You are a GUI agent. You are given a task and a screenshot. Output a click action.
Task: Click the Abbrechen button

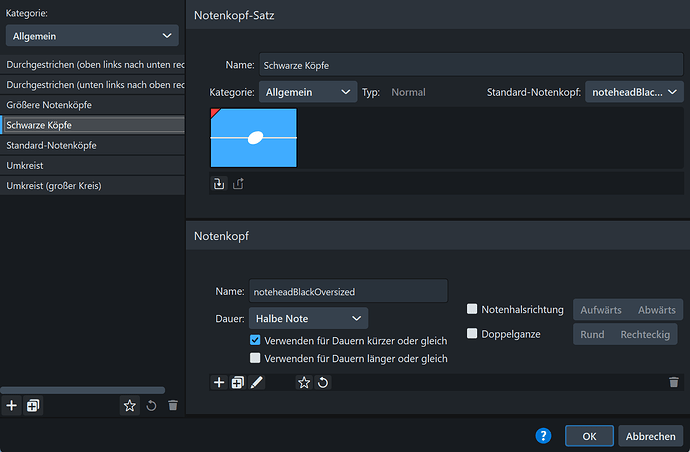click(x=650, y=436)
